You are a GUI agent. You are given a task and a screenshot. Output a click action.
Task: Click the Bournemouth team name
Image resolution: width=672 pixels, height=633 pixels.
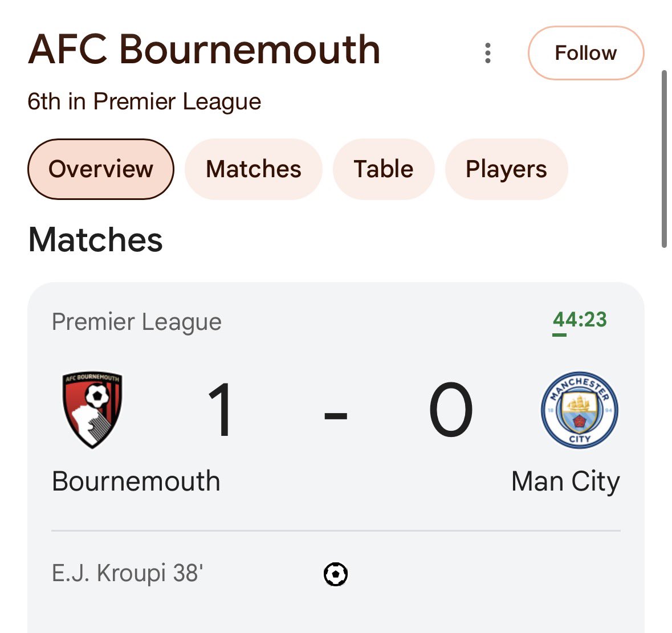click(x=136, y=481)
